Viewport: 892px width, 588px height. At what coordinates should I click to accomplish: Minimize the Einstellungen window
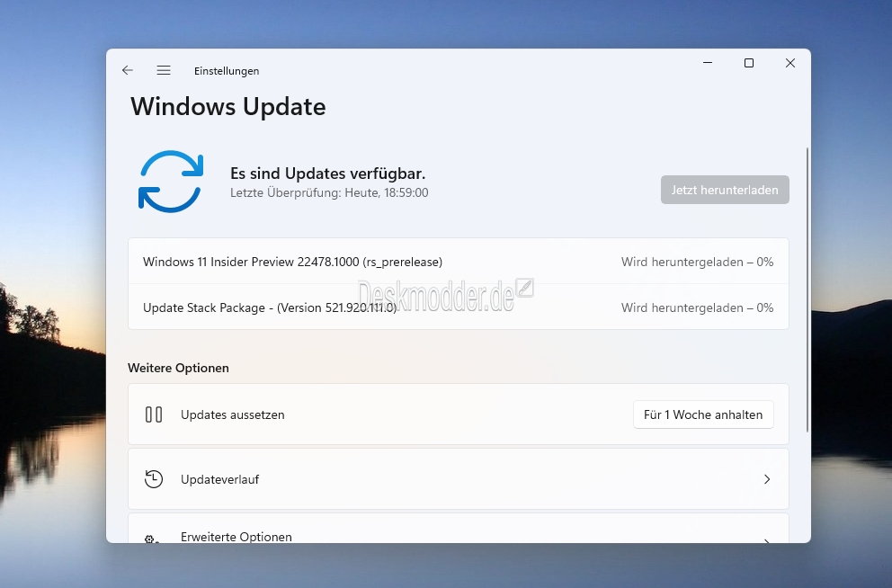(x=708, y=63)
